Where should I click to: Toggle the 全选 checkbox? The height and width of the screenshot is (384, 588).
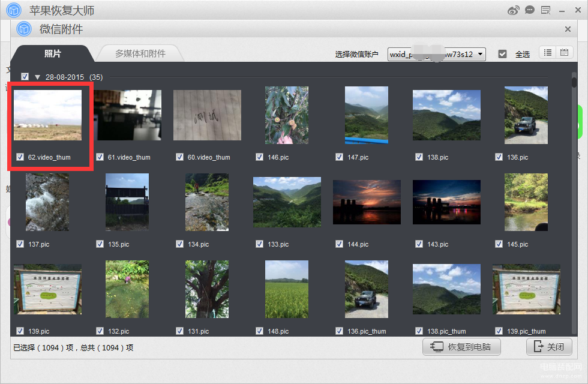(x=503, y=55)
